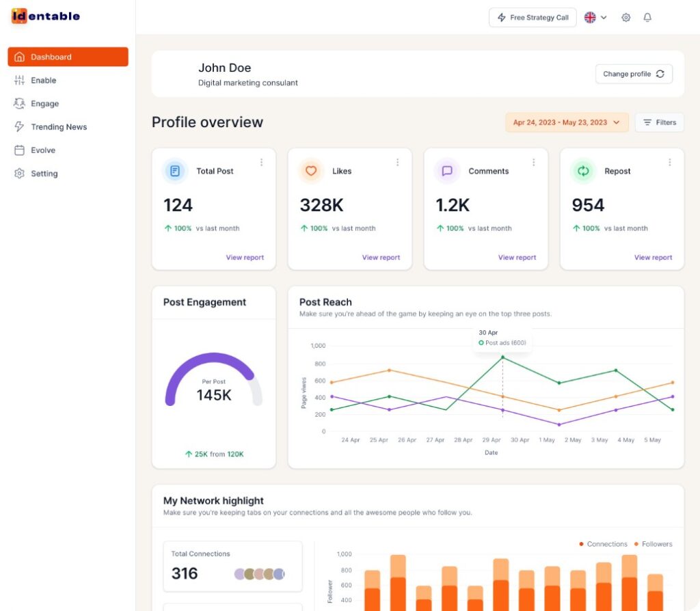Click the Free Strategy Call button

(x=533, y=17)
